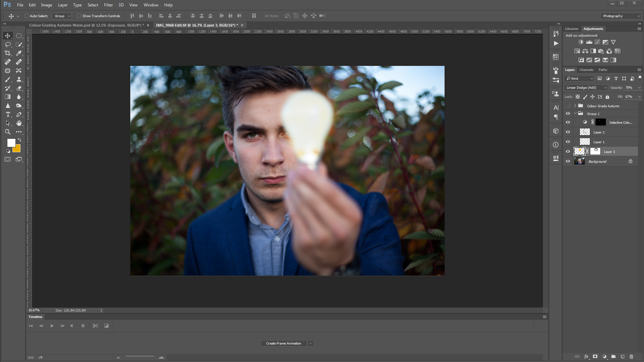This screenshot has height=362, width=644.
Task: Add a layer mask from Layers panel
Action: 595,357
